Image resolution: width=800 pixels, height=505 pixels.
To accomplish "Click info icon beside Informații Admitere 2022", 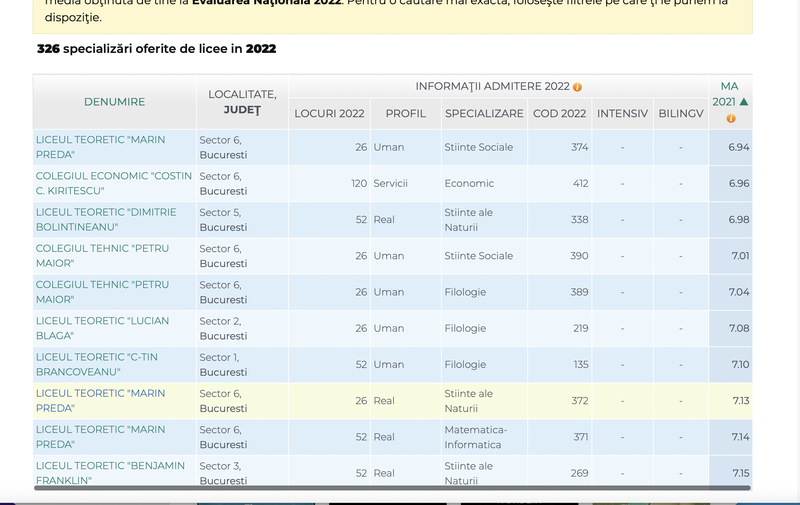I will click(x=577, y=87).
